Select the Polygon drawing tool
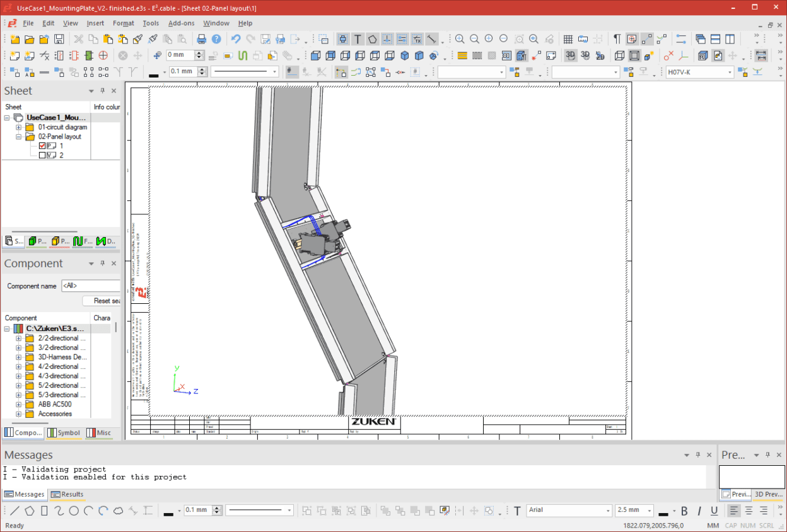This screenshot has height=532, width=787. click(x=372, y=38)
